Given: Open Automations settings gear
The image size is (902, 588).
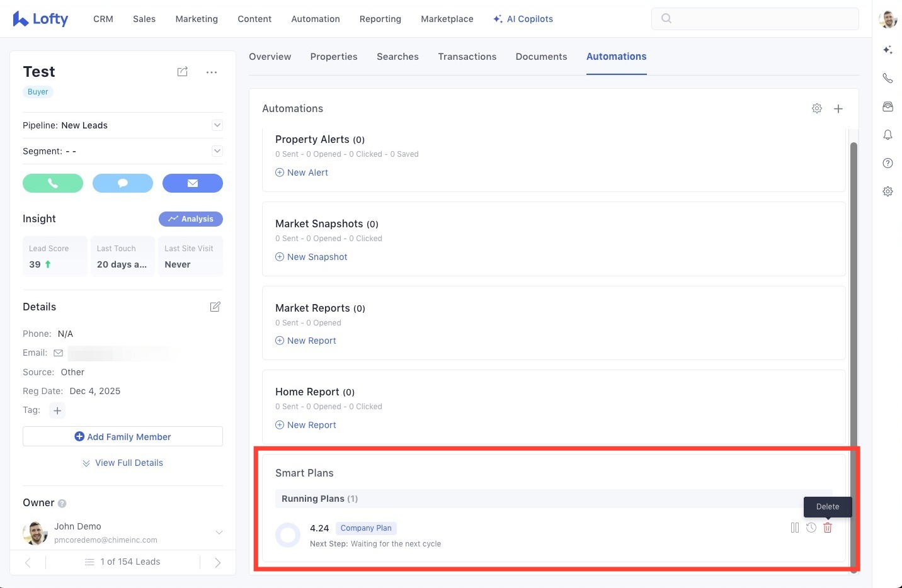Looking at the screenshot, I should (817, 109).
